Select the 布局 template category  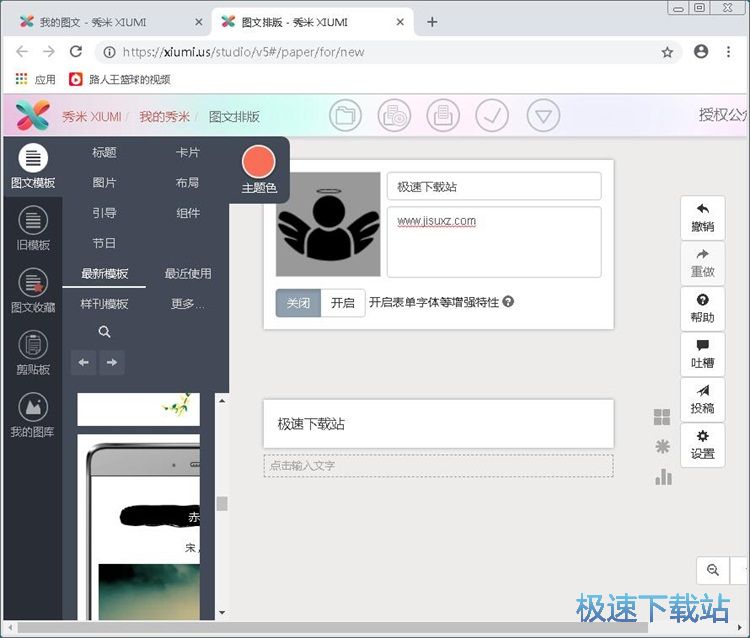tap(188, 183)
